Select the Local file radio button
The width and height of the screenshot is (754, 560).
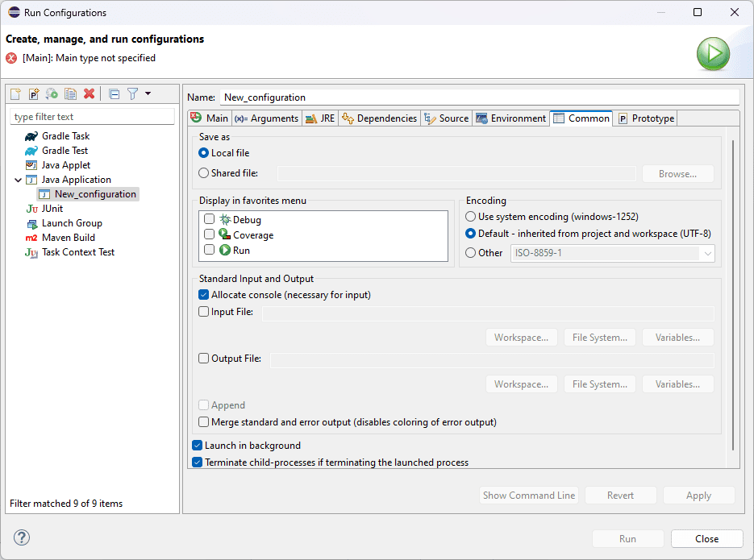203,153
